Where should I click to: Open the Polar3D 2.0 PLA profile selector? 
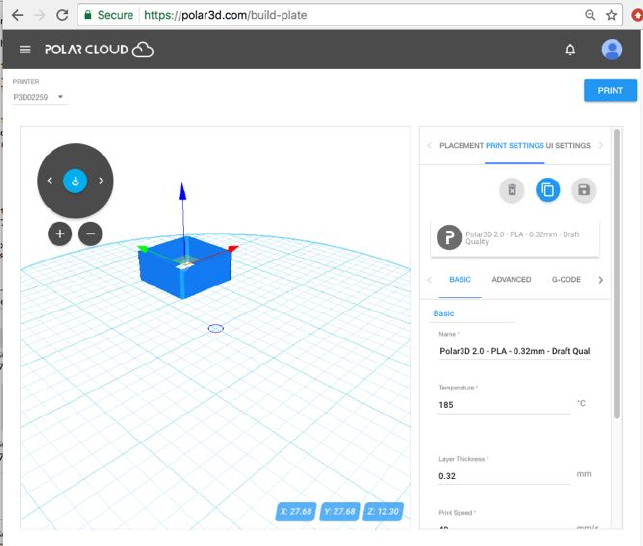[x=515, y=238]
